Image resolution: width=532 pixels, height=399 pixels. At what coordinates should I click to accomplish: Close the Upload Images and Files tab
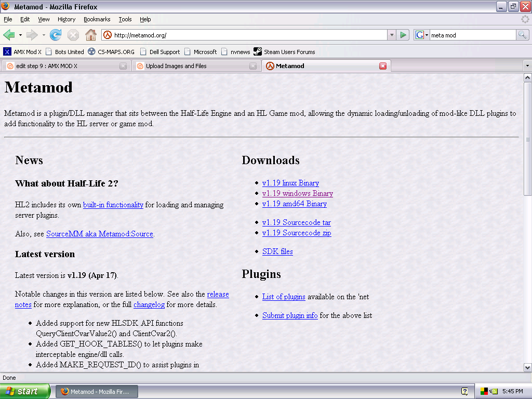253,66
